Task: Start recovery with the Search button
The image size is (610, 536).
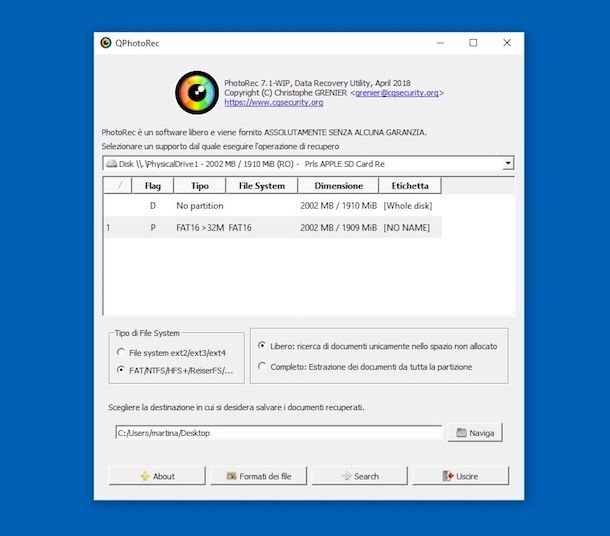Action: 359,476
